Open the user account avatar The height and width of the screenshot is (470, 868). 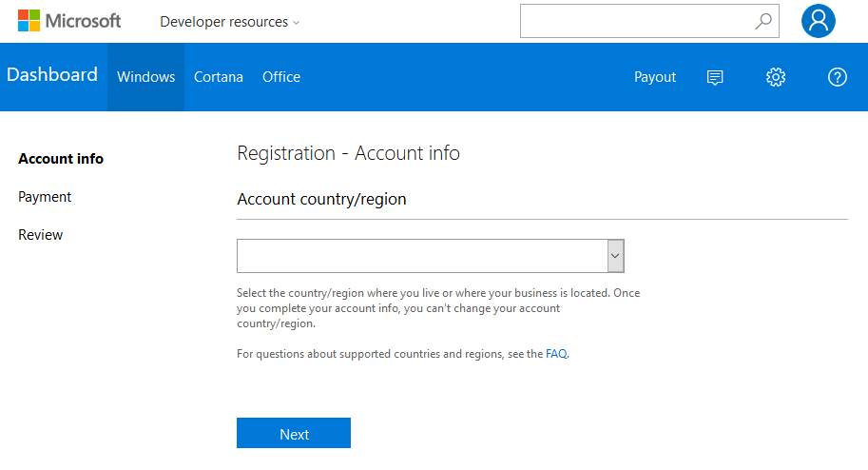click(818, 21)
